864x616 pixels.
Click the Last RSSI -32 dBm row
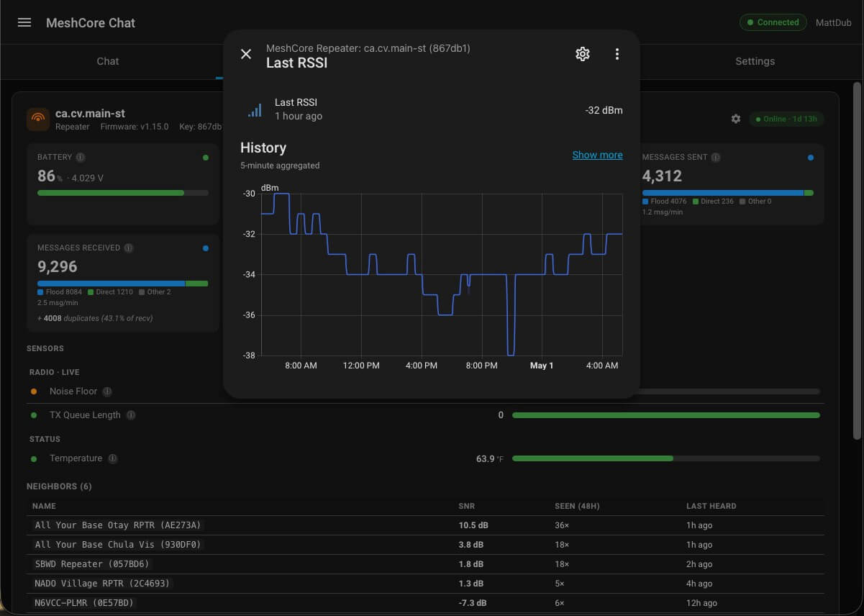[432, 109]
